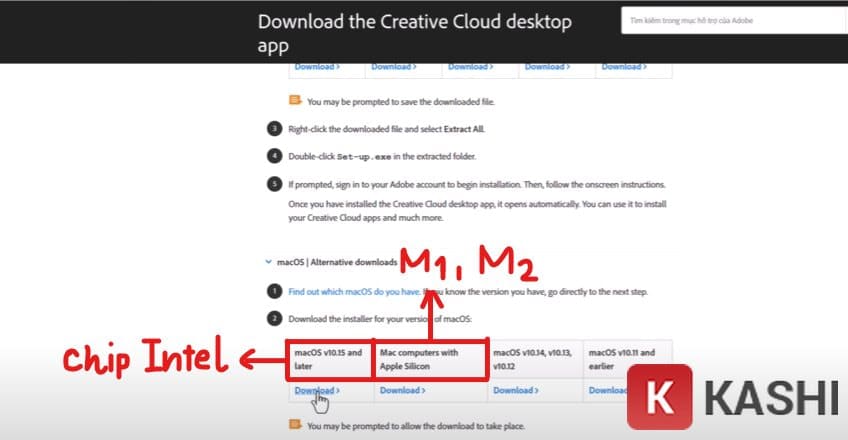Click the 'Double-click Set-up.exe' step text
The image size is (848, 440).
(382, 157)
